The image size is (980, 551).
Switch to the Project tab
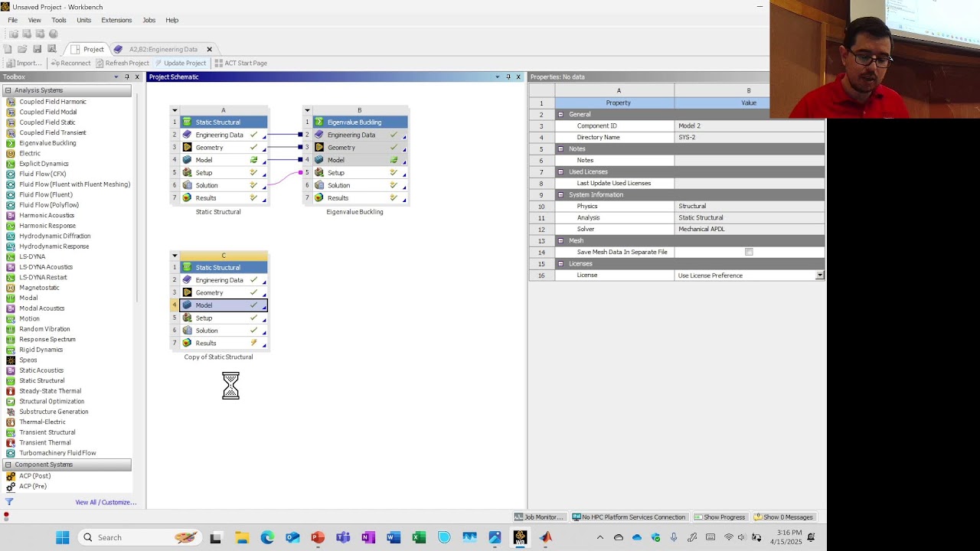[88, 49]
